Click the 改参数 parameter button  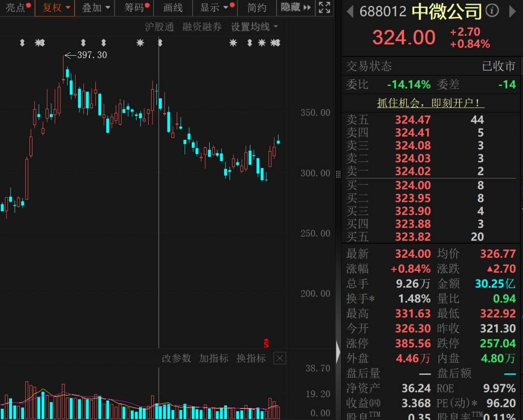tap(176, 358)
